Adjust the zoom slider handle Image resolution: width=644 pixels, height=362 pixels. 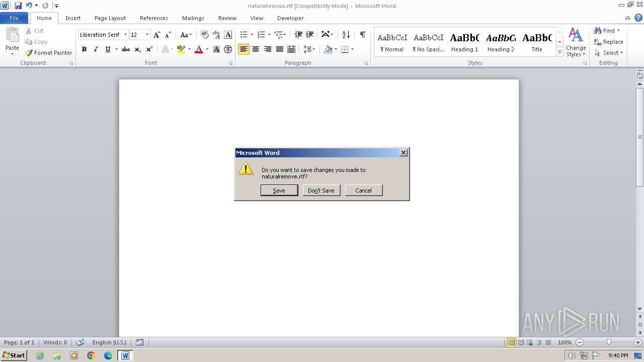(609, 342)
